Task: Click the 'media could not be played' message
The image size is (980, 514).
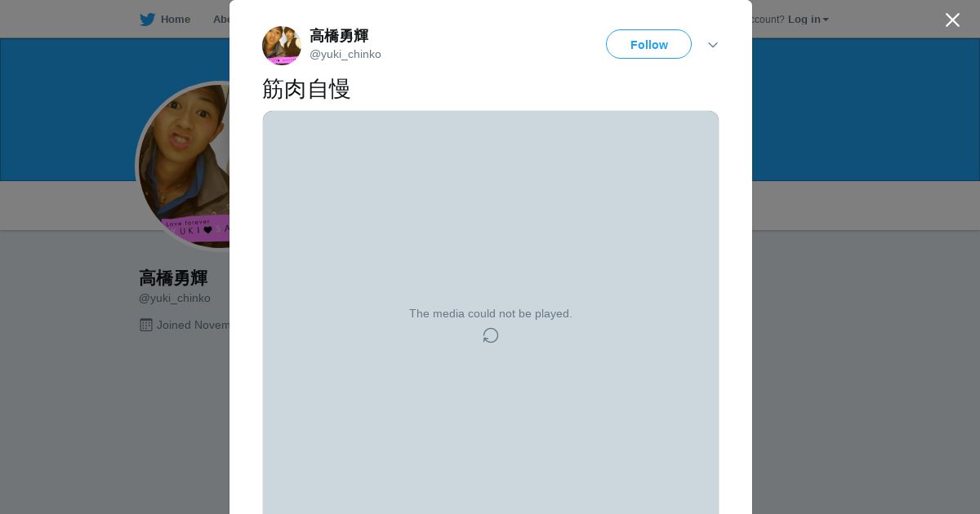Action: pyautogui.click(x=491, y=313)
